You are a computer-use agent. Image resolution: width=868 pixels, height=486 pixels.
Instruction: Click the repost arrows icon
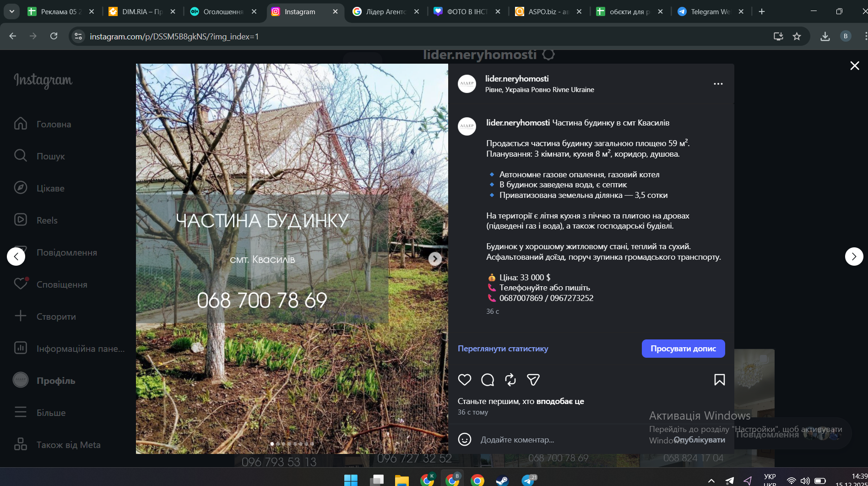click(510, 380)
